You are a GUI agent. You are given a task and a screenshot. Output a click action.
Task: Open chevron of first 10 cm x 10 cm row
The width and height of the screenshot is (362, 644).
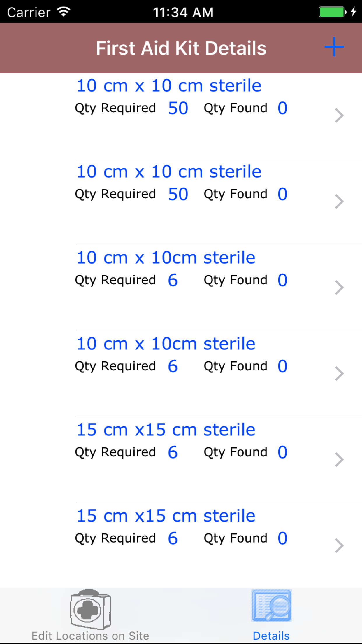click(339, 116)
